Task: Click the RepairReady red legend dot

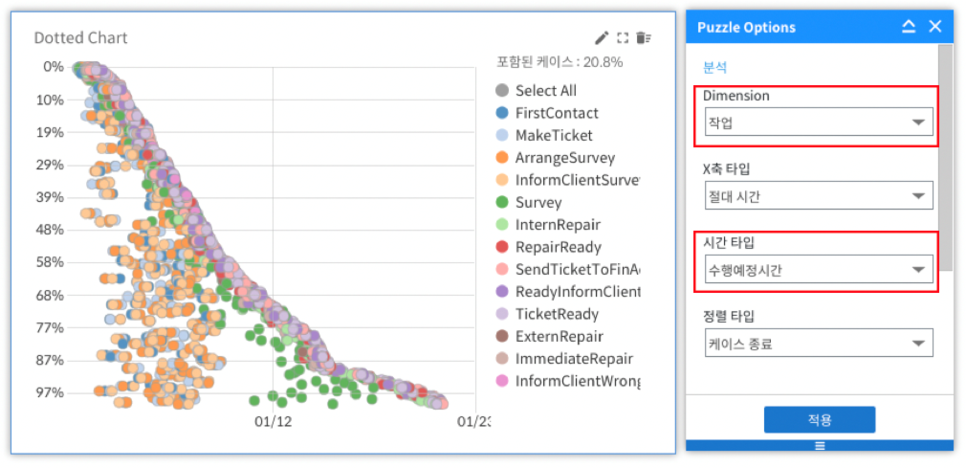Action: (x=503, y=247)
